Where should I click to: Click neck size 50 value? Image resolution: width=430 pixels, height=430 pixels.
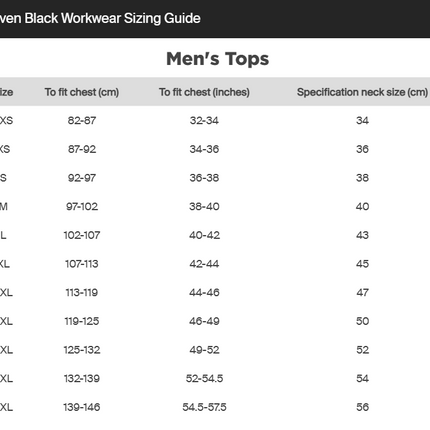coord(362,321)
